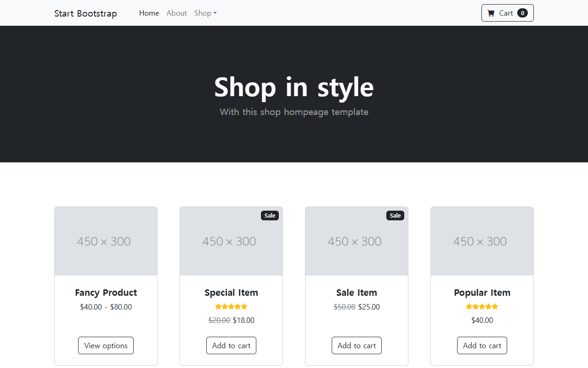Viewport: 588px width, 368px height.
Task: Click the Special Item title
Action: pyautogui.click(x=231, y=293)
